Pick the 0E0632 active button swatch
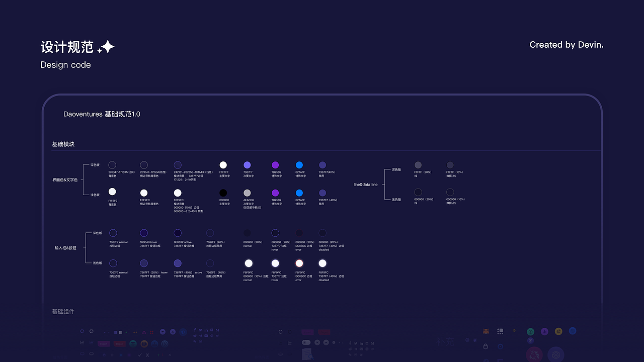644x362 pixels. click(178, 233)
